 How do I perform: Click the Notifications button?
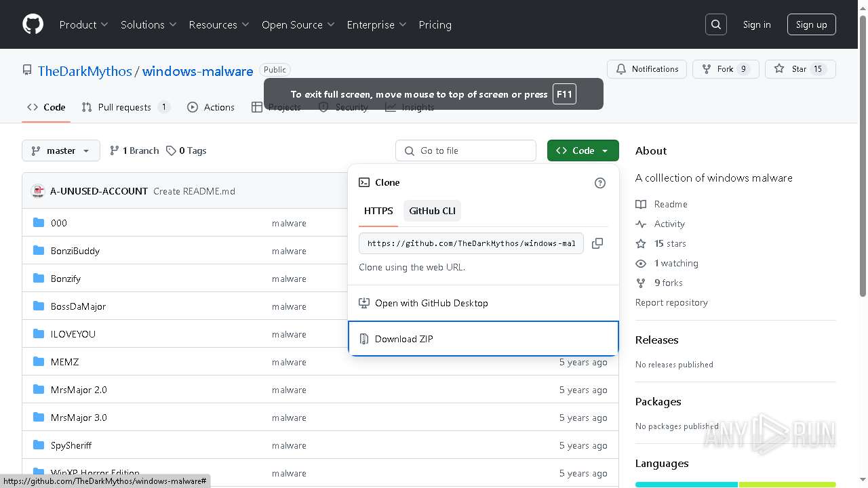647,69
